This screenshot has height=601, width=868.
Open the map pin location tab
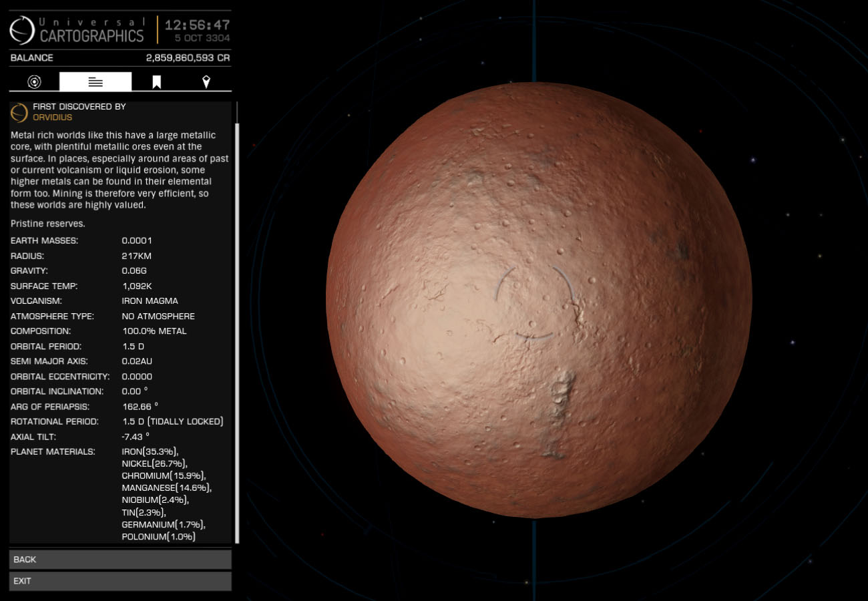pyautogui.click(x=206, y=82)
